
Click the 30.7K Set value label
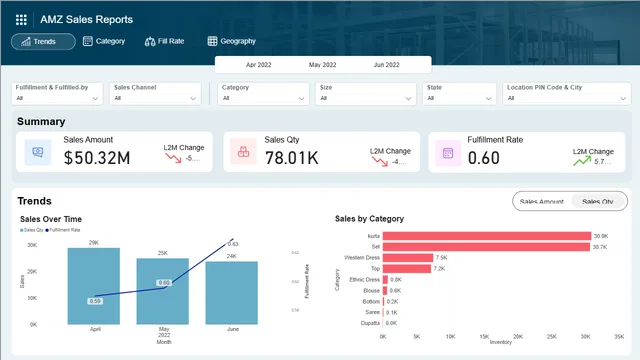600,247
